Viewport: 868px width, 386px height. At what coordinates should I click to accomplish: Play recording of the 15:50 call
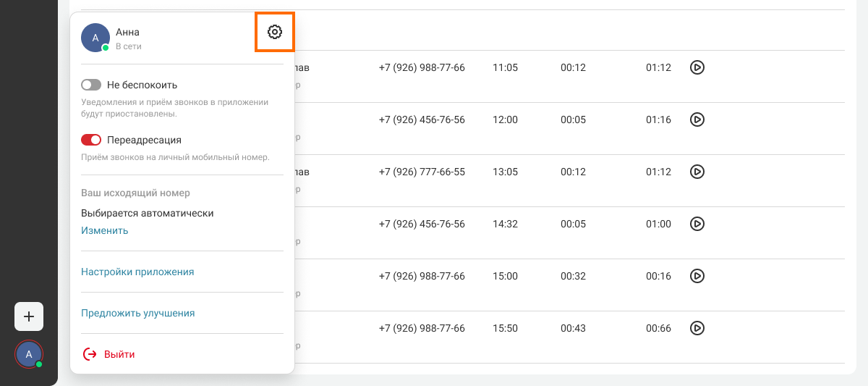click(x=697, y=328)
